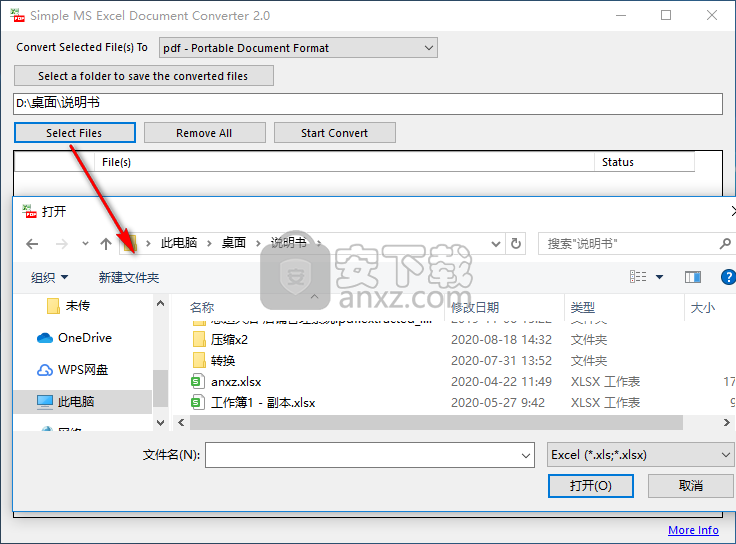Select the anxz.xlsx file
The image size is (736, 544).
coord(236,382)
